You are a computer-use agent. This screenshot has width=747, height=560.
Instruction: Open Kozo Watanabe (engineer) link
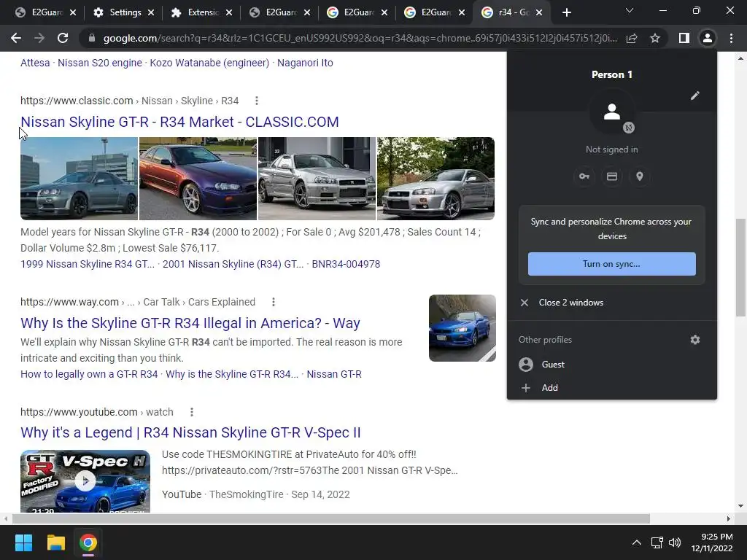point(209,63)
